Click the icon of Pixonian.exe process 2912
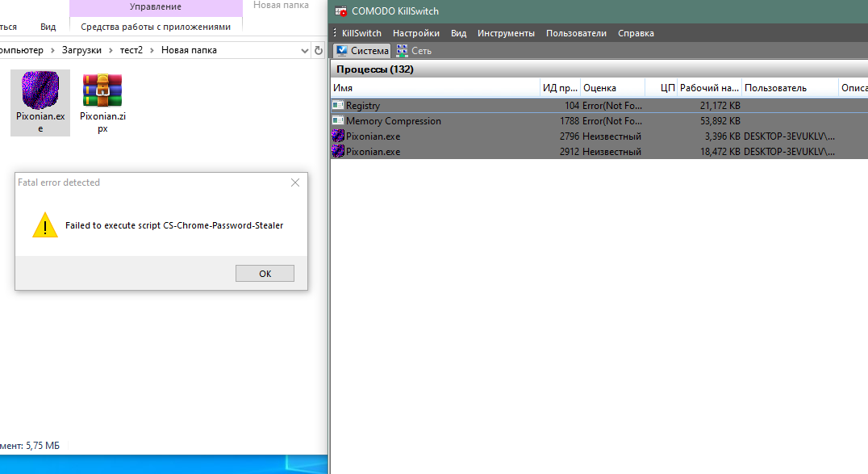 click(338, 151)
